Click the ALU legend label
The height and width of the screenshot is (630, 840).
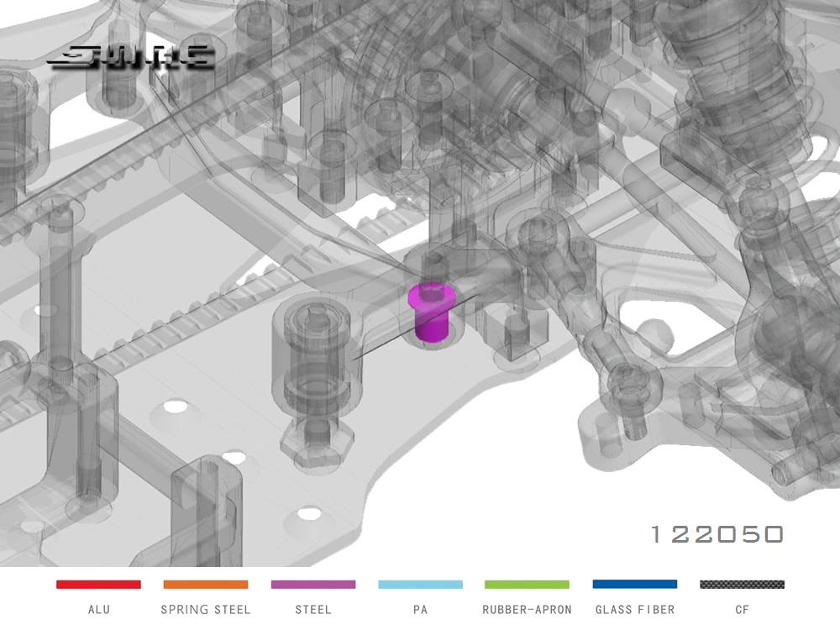point(99,610)
